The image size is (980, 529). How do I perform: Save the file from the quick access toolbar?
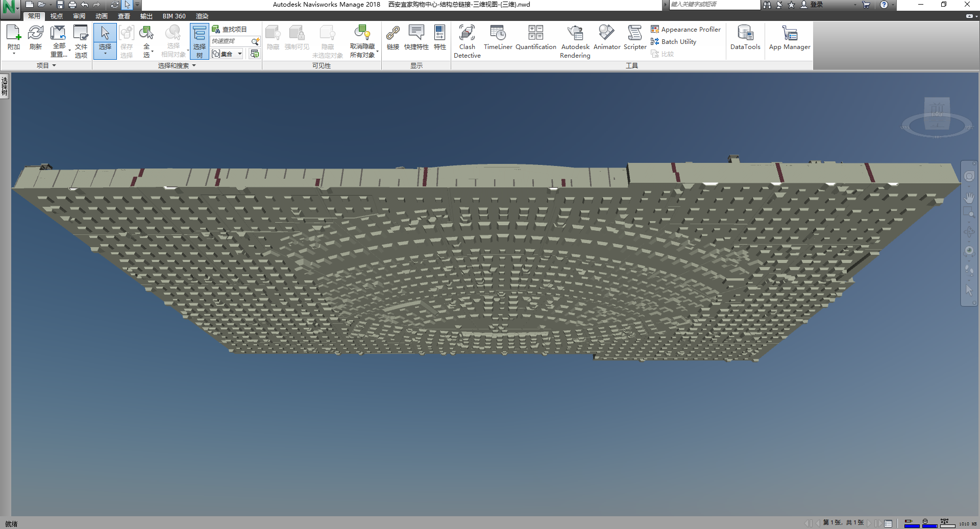click(x=60, y=5)
